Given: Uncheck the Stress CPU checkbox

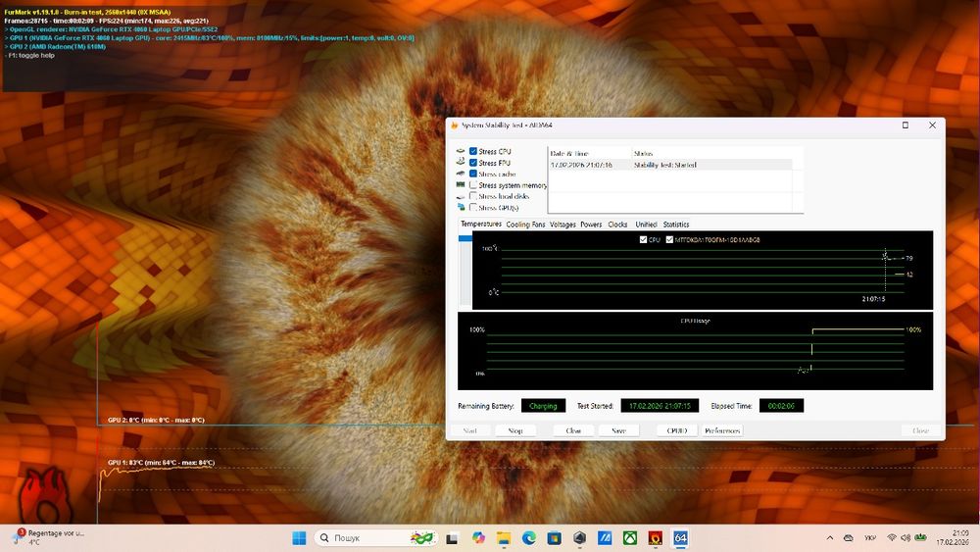Looking at the screenshot, I should pyautogui.click(x=473, y=151).
